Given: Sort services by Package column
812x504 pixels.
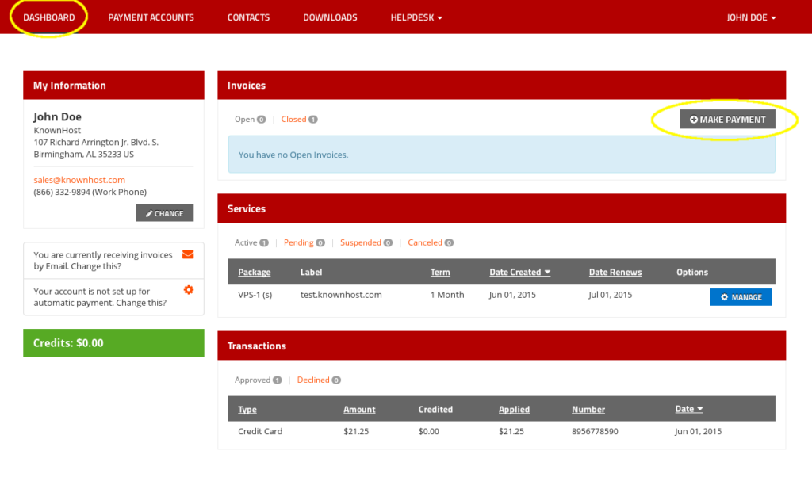Looking at the screenshot, I should pos(255,272).
